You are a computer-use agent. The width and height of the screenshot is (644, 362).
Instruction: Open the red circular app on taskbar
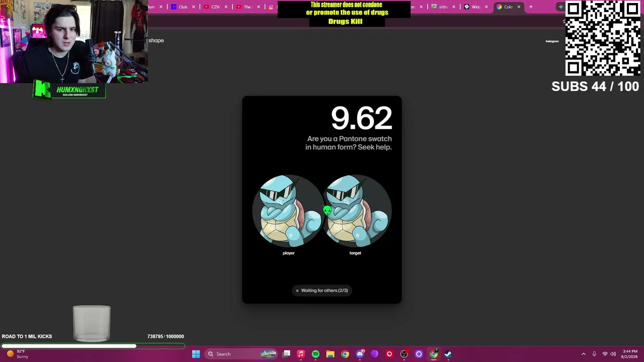(x=389, y=354)
